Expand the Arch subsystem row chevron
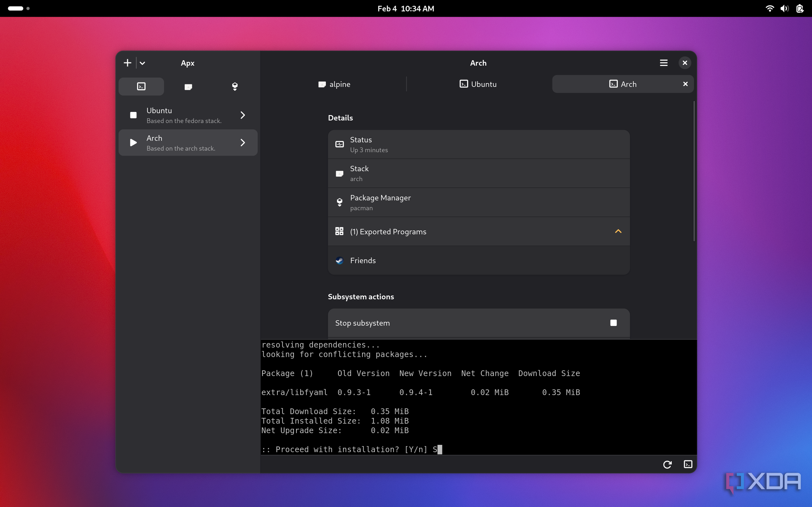 point(243,143)
